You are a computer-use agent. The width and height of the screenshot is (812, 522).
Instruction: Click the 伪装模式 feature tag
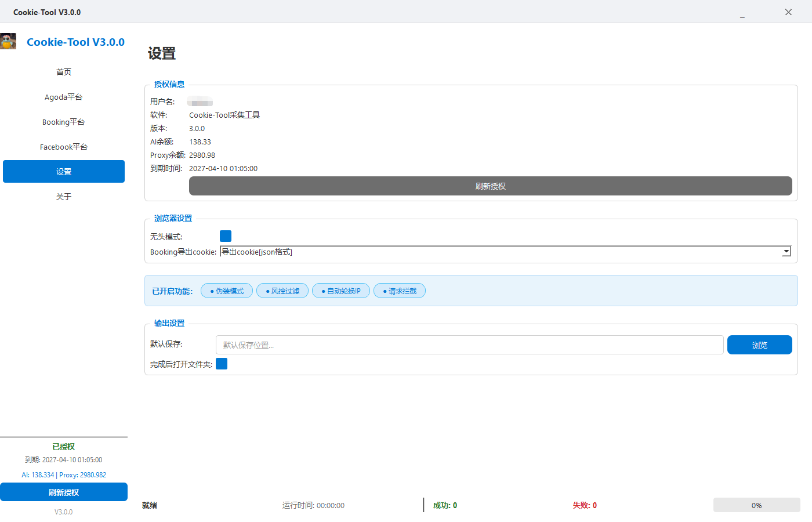pos(227,291)
